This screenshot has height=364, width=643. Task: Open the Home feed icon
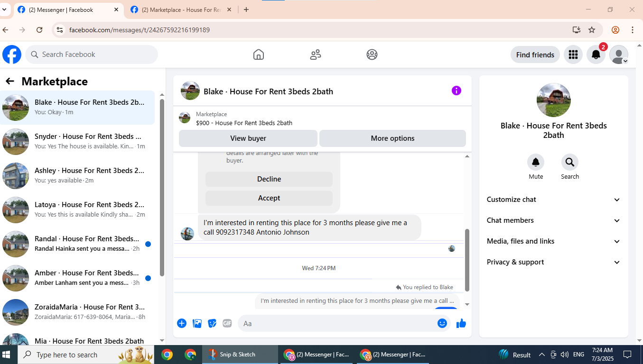point(259,55)
